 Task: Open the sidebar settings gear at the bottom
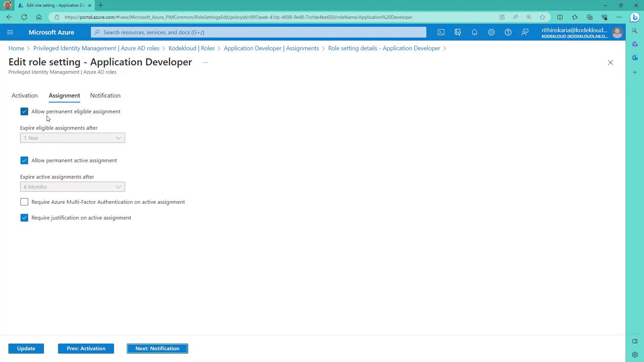coord(635,355)
